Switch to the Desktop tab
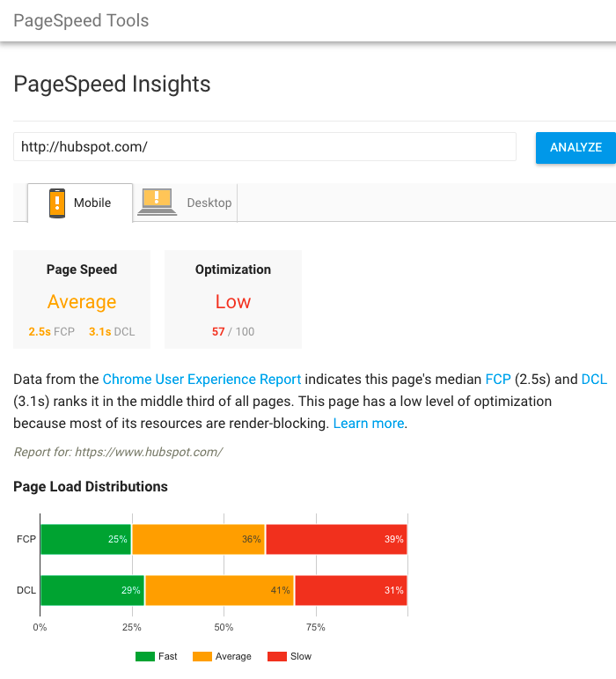 point(185,203)
